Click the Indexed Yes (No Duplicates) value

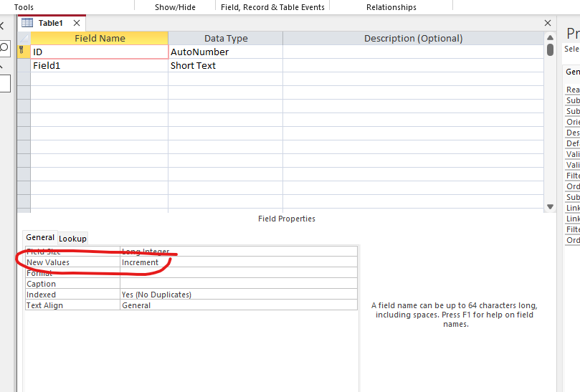239,295
